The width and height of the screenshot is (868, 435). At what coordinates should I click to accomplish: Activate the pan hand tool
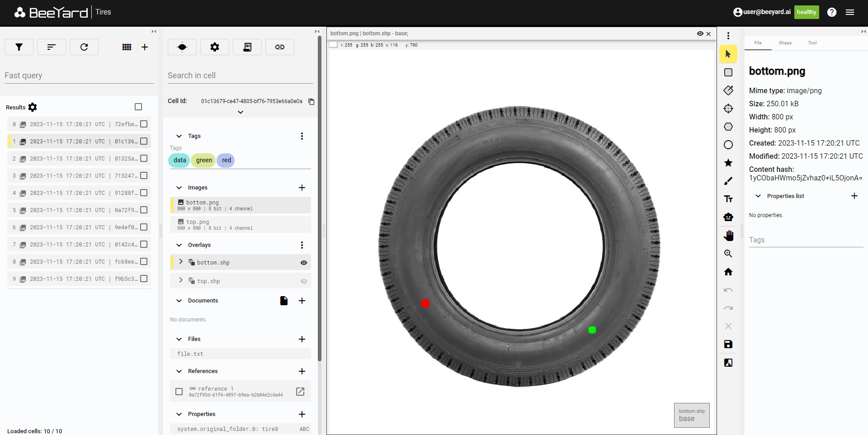[x=728, y=235]
